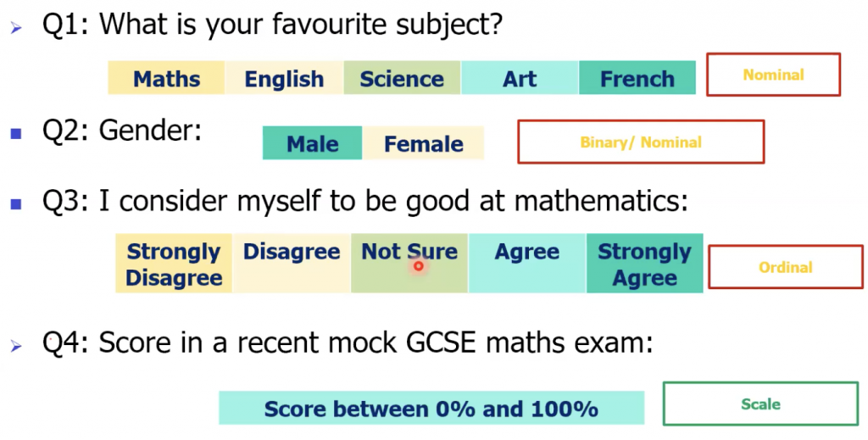Click the Nominal label box for Q1

(773, 75)
